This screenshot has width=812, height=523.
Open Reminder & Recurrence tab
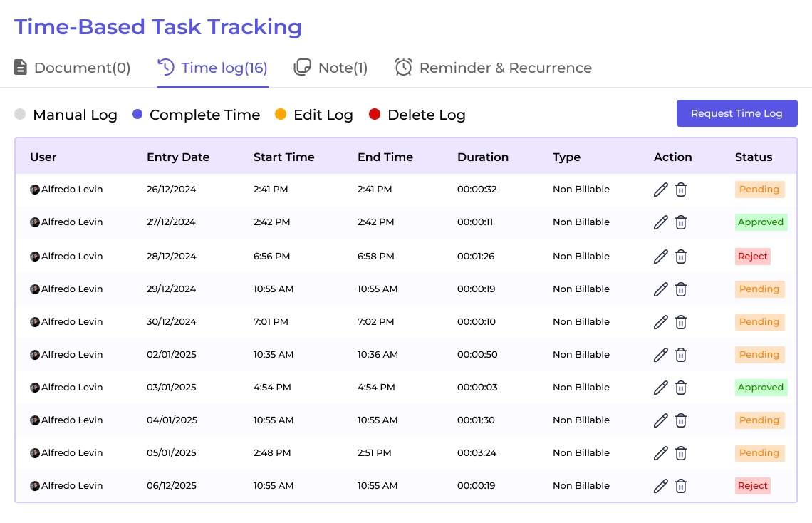494,68
